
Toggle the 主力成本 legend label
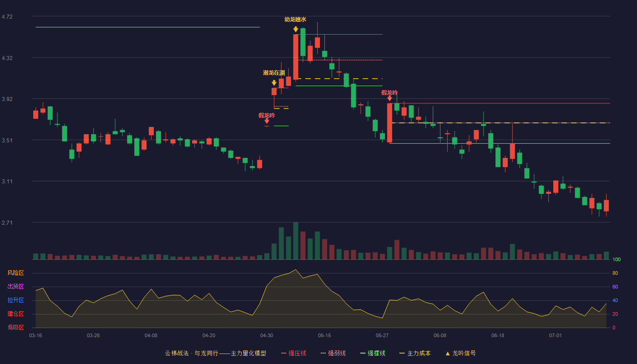419,353
